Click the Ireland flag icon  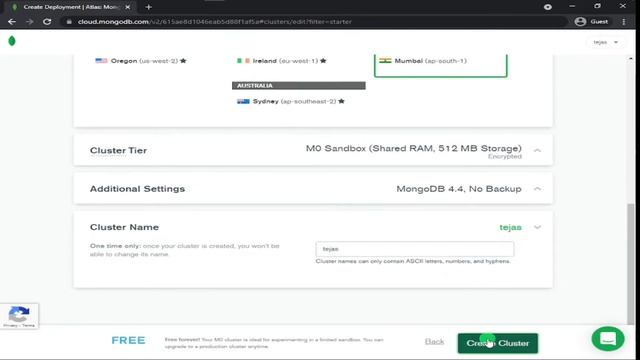(243, 61)
